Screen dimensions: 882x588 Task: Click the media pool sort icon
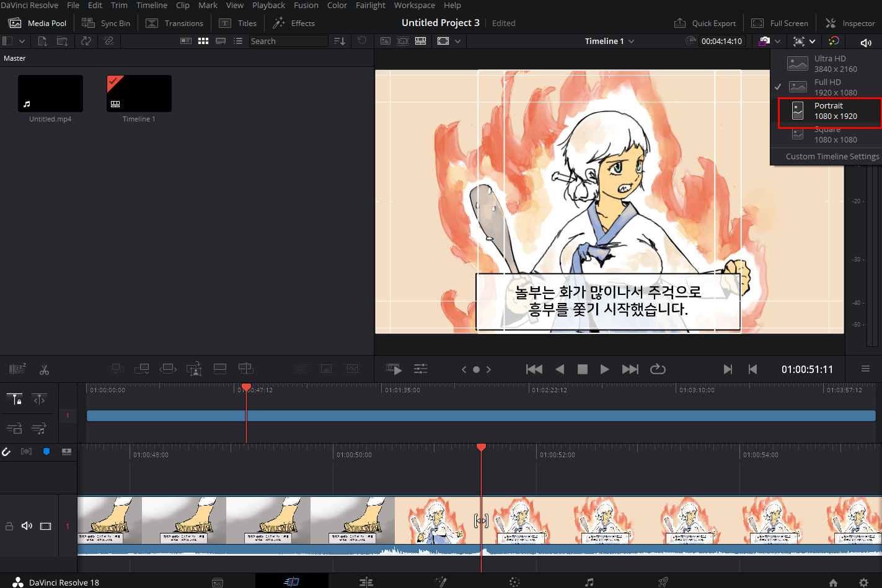340,41
